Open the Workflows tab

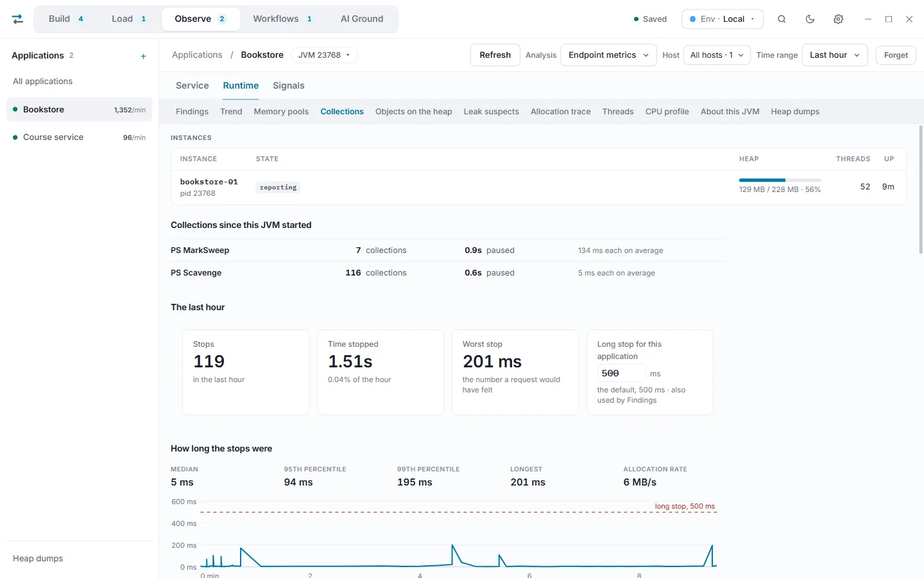(x=282, y=19)
